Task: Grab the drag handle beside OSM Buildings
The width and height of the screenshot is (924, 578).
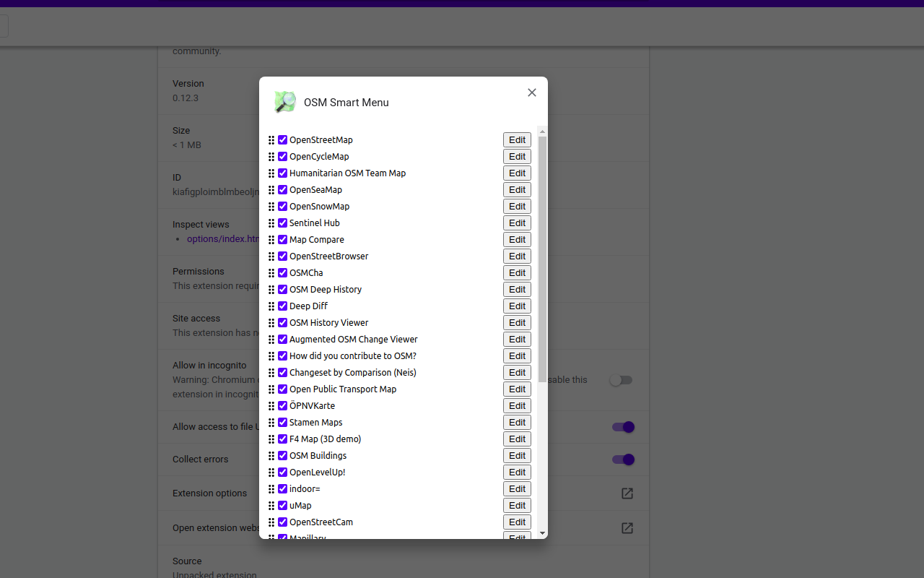Action: pos(271,456)
